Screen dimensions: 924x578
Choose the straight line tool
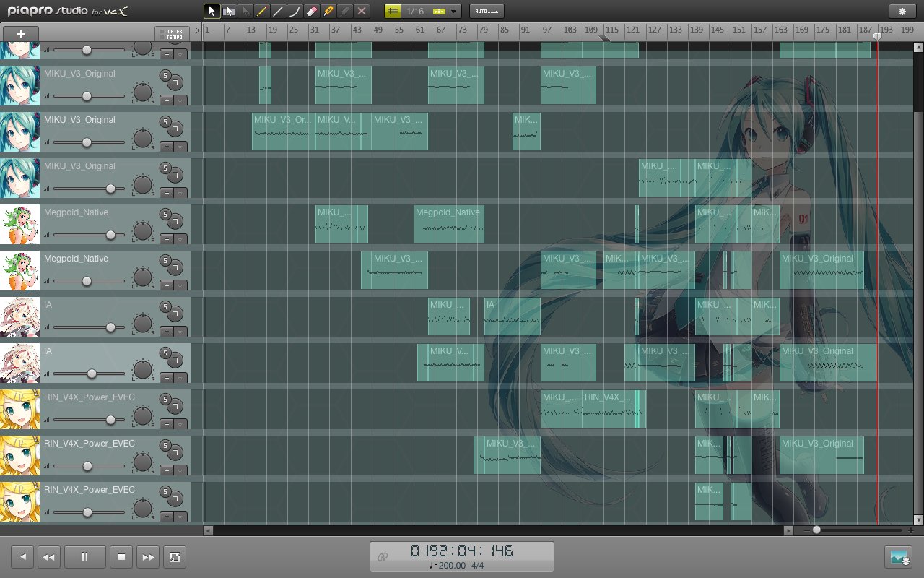(x=279, y=11)
